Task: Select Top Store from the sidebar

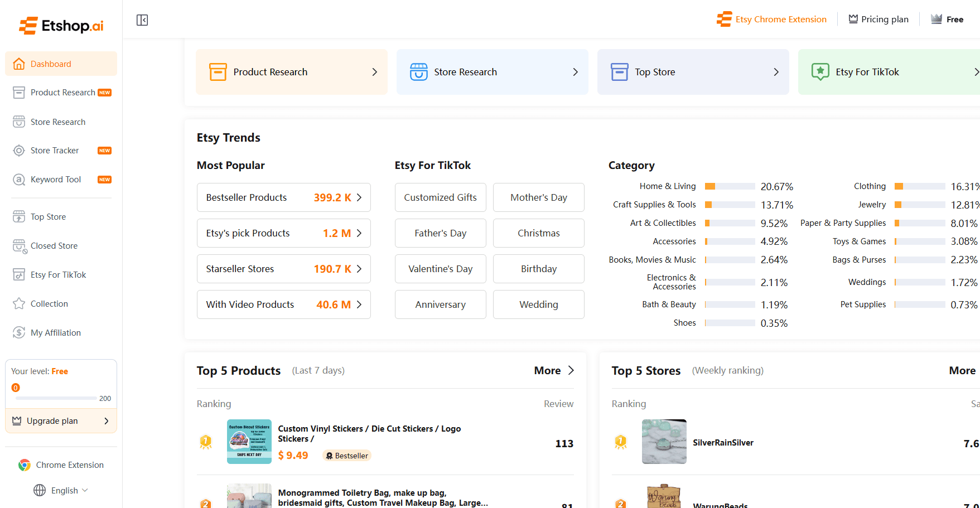Action: click(x=47, y=216)
